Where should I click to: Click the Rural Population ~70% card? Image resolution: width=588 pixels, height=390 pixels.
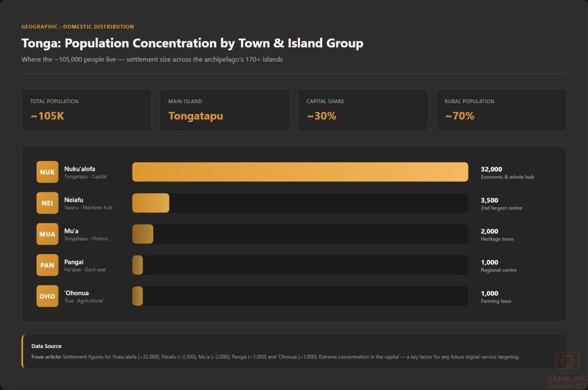click(501, 110)
